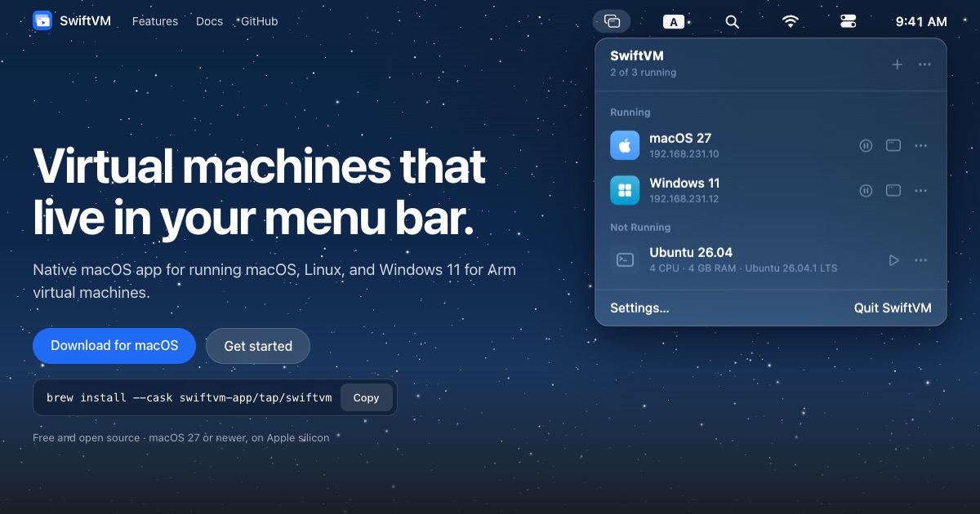Click the 9:41 AM clock
This screenshot has width=980, height=514.
(x=921, y=22)
